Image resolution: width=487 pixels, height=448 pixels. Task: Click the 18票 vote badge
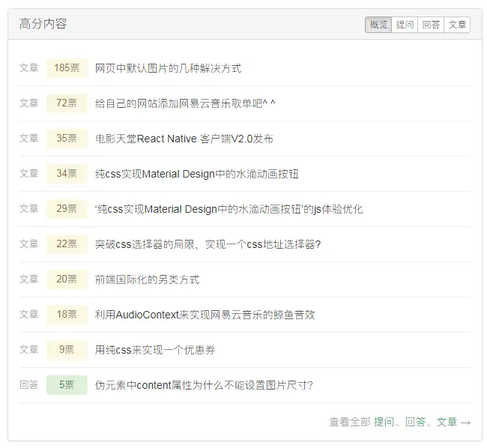pos(67,315)
